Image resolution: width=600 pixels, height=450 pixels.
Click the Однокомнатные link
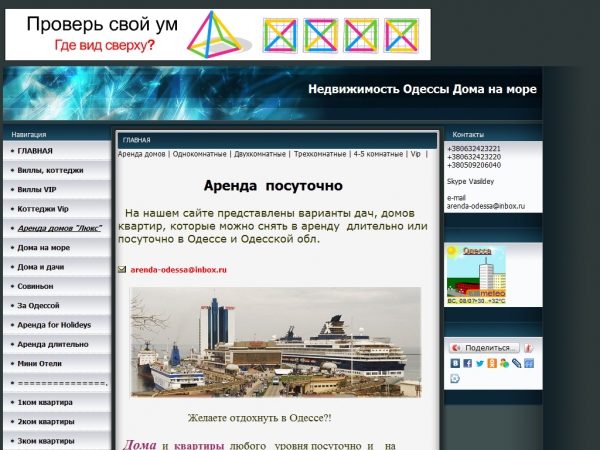199,154
